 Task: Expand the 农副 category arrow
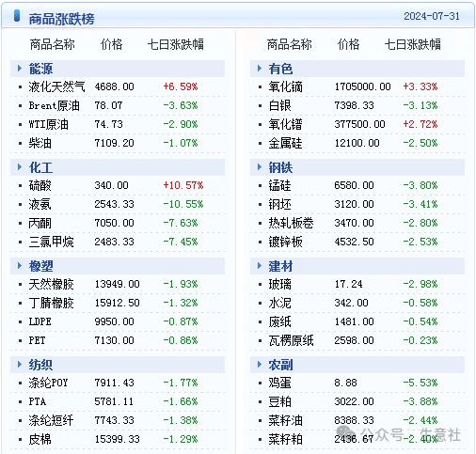[260, 364]
